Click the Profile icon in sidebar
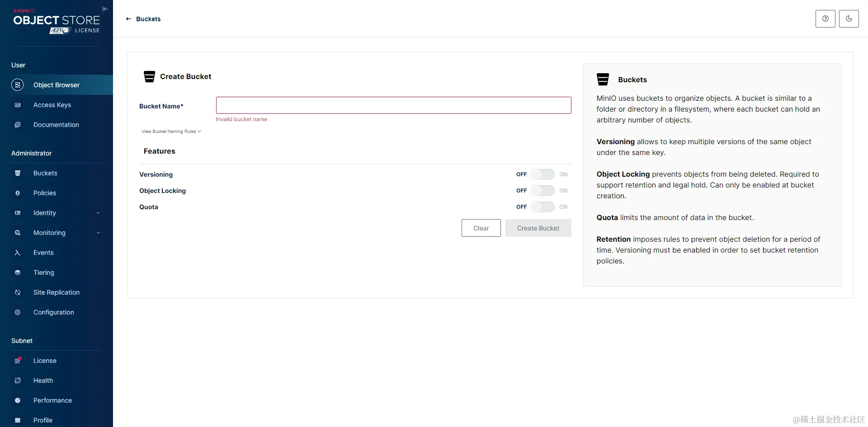Image resolution: width=868 pixels, height=427 pixels. coord(18,420)
